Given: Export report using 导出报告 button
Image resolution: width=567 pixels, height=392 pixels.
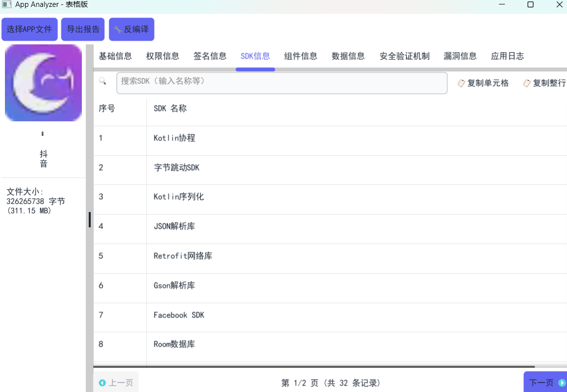Looking at the screenshot, I should coord(83,29).
